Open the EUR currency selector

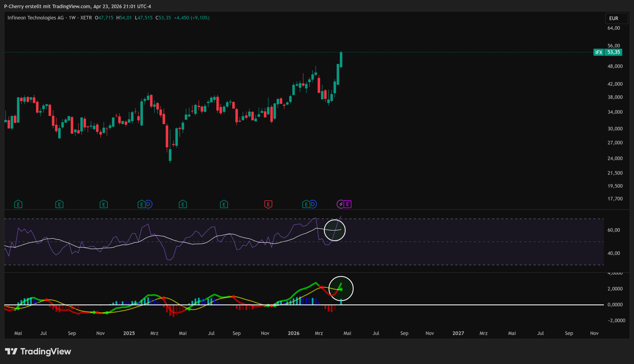616,18
